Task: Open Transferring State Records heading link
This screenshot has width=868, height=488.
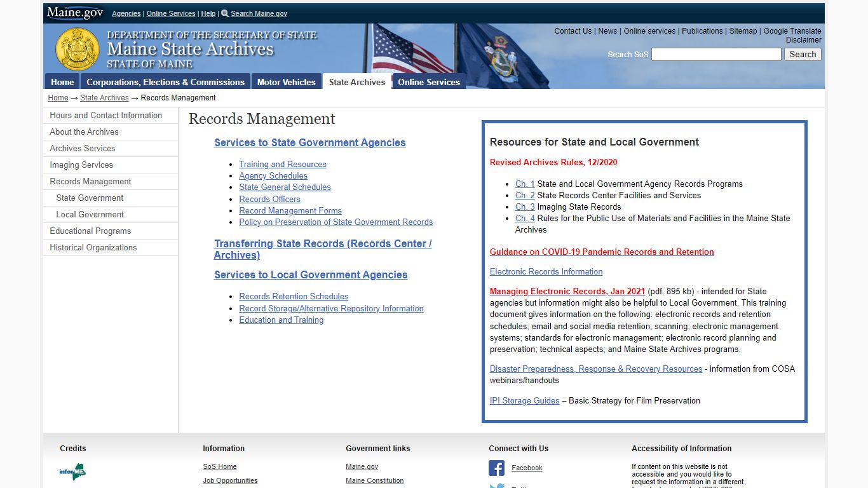Action: [x=323, y=249]
